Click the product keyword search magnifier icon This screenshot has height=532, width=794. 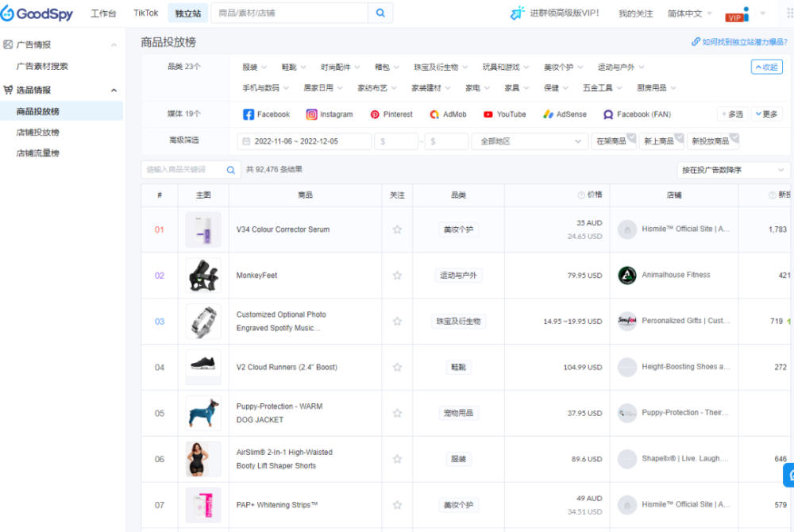coord(230,170)
